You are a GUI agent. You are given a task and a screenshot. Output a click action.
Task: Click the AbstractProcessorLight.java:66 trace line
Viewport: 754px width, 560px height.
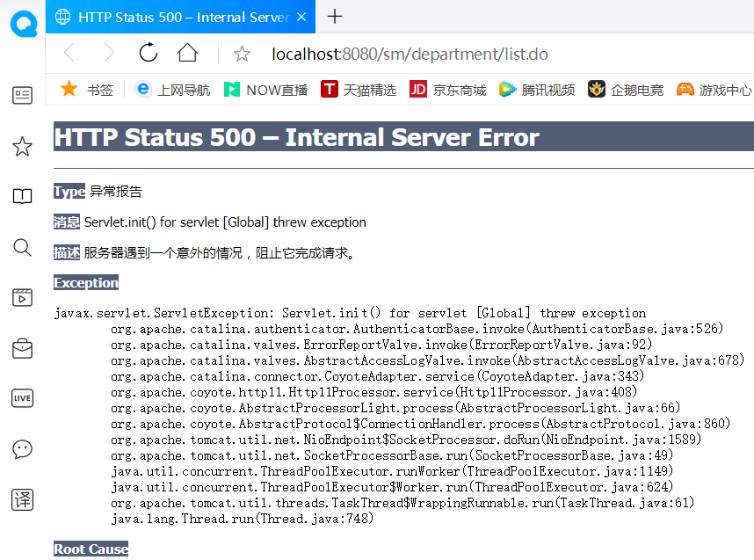(x=395, y=409)
